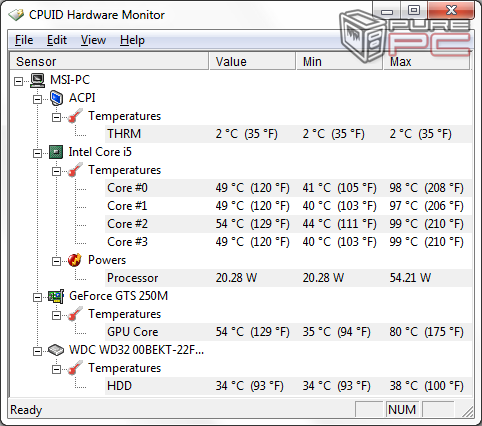Click the Powers lightning icon
Screen dimensions: 482x426
(75, 260)
